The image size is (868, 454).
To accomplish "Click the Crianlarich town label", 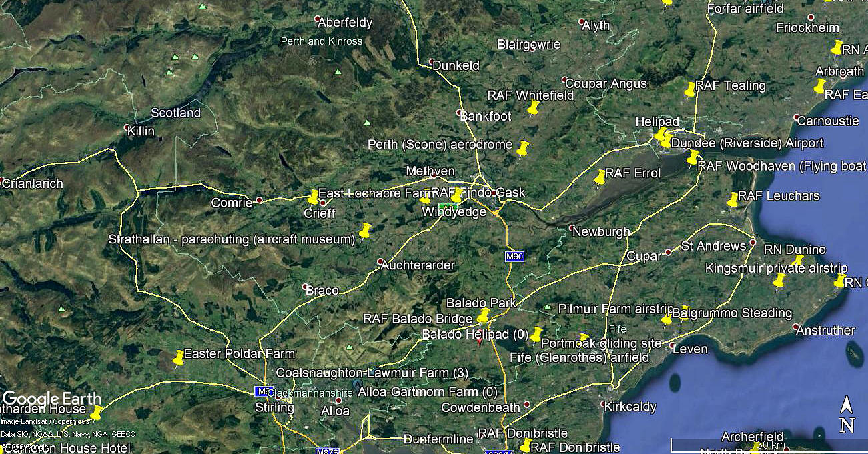I will coord(33,183).
